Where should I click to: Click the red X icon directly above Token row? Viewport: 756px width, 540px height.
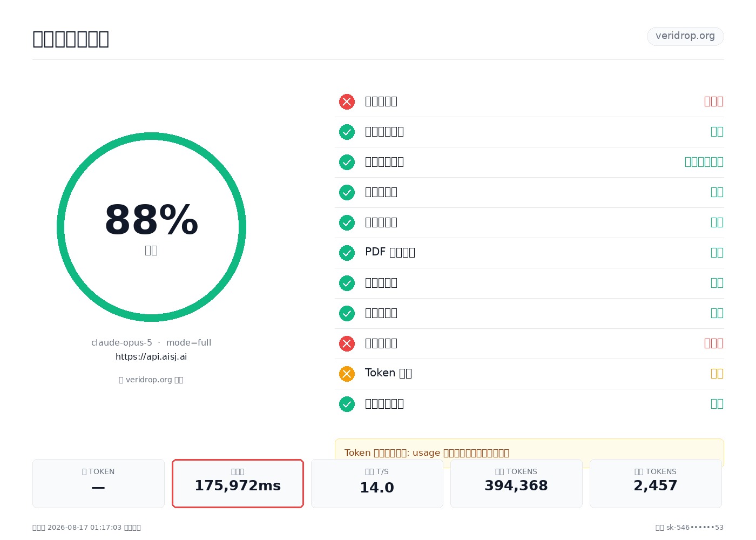coord(347,343)
